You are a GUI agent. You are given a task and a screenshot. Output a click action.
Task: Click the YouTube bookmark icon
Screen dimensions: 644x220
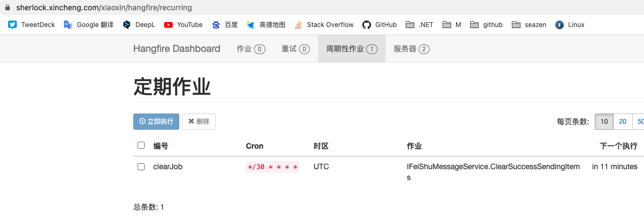(168, 24)
